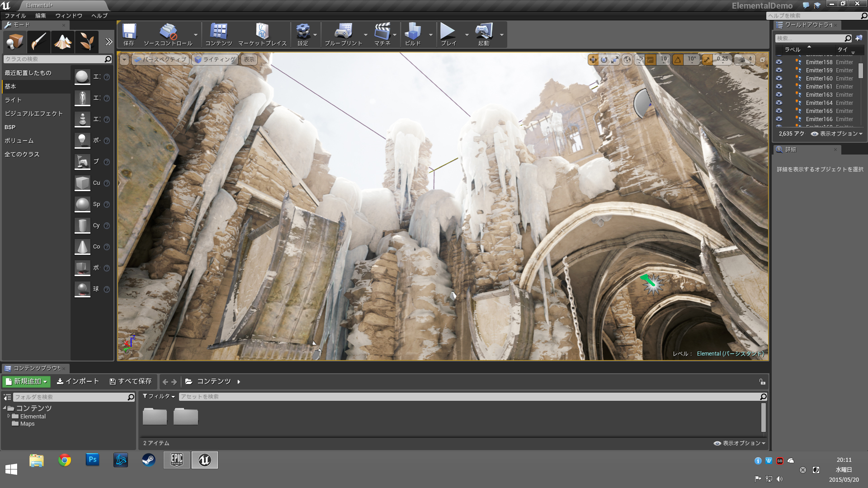
Task: Open grid snap size 10 dropdown
Action: click(663, 59)
